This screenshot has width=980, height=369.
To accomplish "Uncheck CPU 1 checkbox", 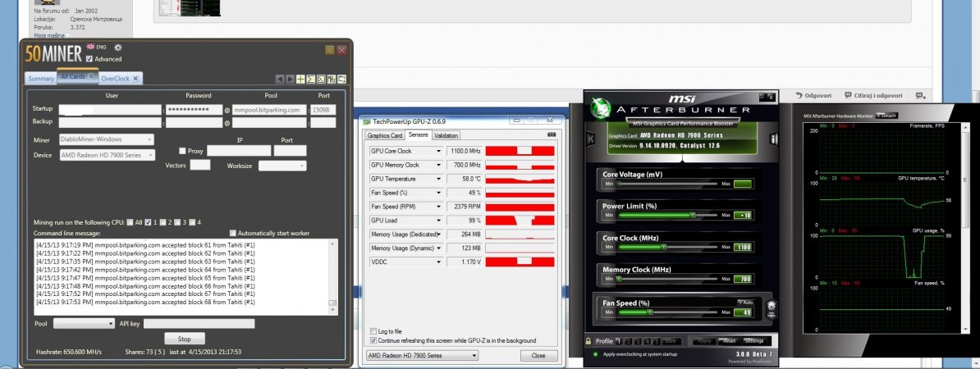I will 148,222.
